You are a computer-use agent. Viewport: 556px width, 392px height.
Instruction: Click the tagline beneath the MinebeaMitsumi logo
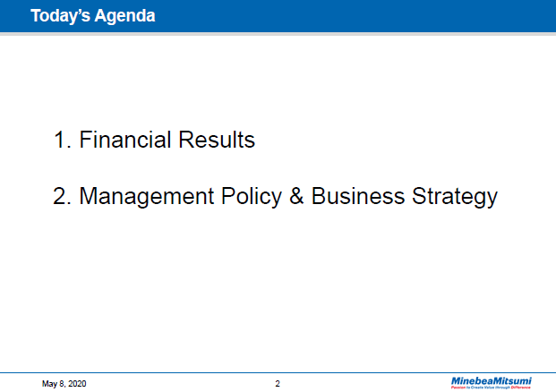tap(492, 388)
